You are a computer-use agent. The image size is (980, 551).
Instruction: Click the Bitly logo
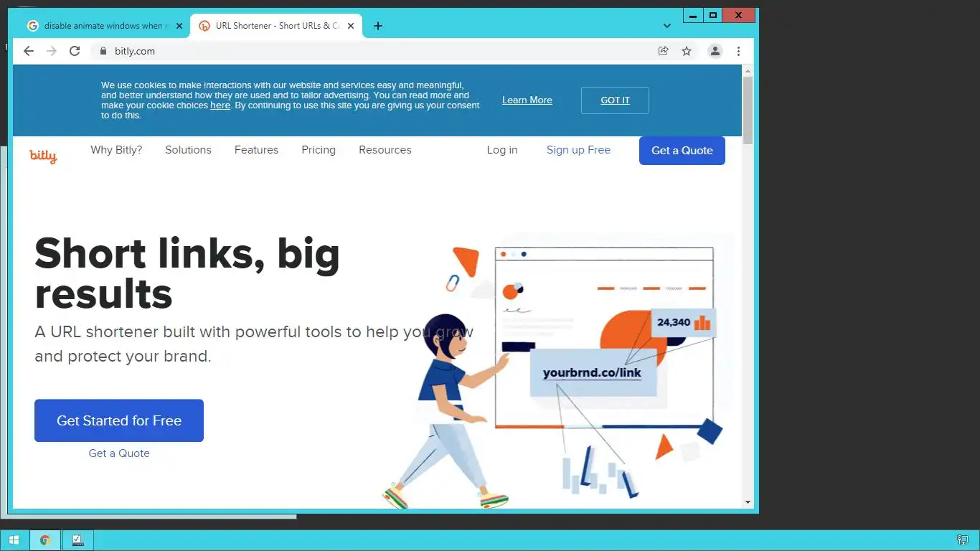click(x=43, y=156)
